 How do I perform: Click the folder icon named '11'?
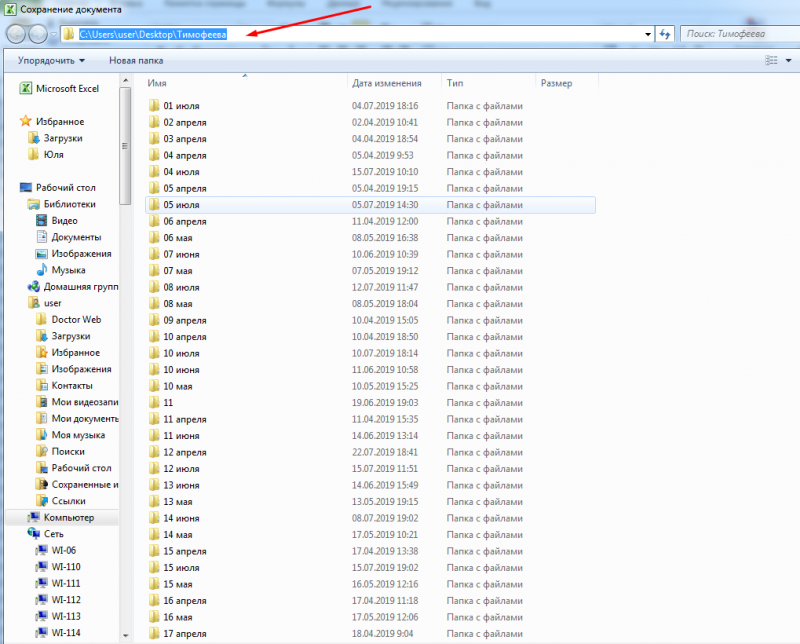pyautogui.click(x=154, y=402)
